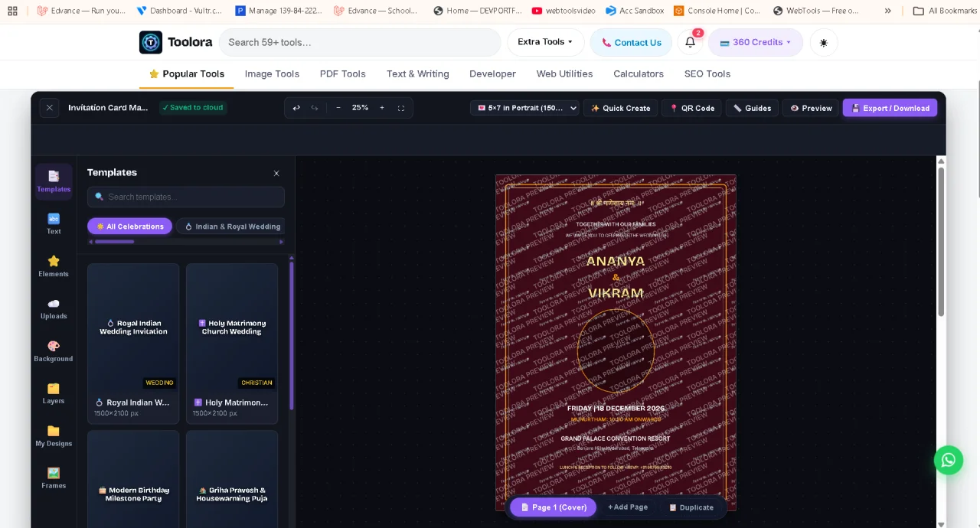Image resolution: width=980 pixels, height=528 pixels.
Task: Open the My Designs panel
Action: [54, 436]
